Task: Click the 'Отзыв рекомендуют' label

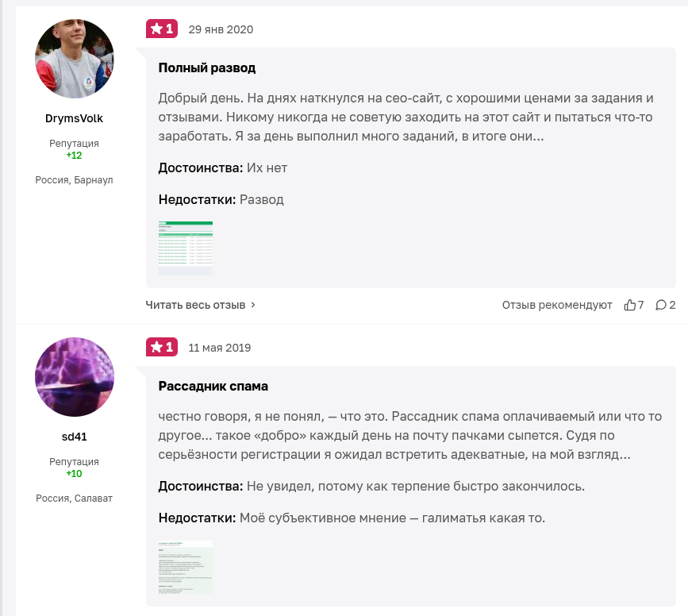Action: point(557,305)
